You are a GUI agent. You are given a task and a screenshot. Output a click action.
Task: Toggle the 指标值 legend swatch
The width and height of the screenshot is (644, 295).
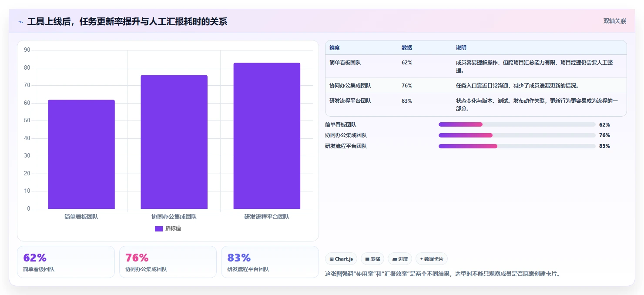tap(159, 228)
